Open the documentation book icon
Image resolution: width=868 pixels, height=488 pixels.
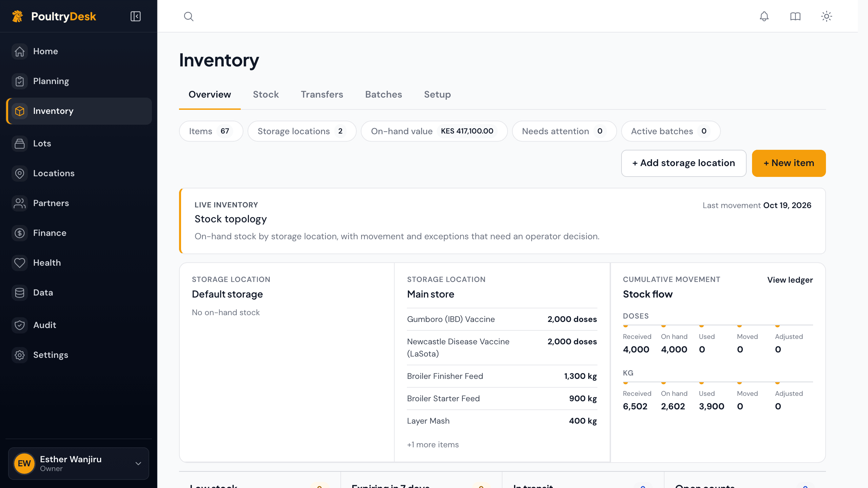click(795, 16)
